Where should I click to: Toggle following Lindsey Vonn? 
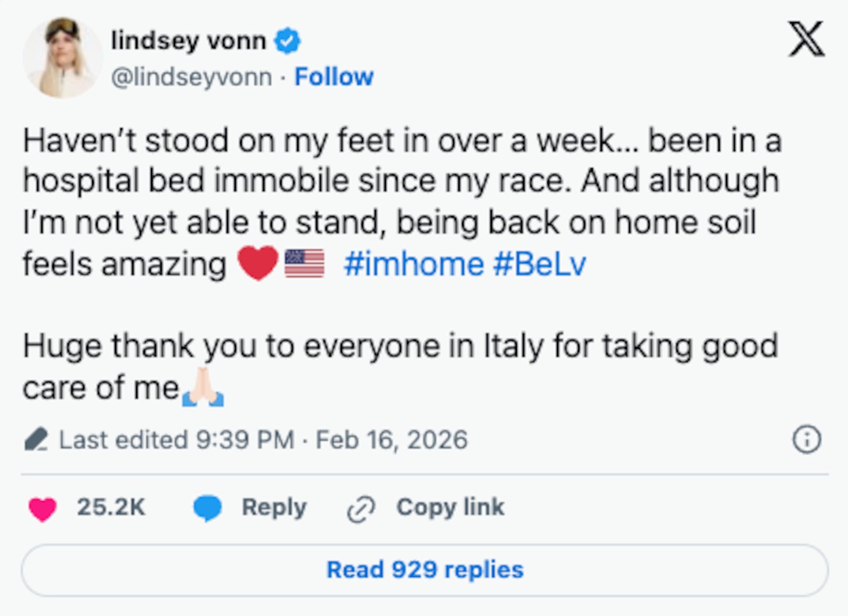[333, 76]
